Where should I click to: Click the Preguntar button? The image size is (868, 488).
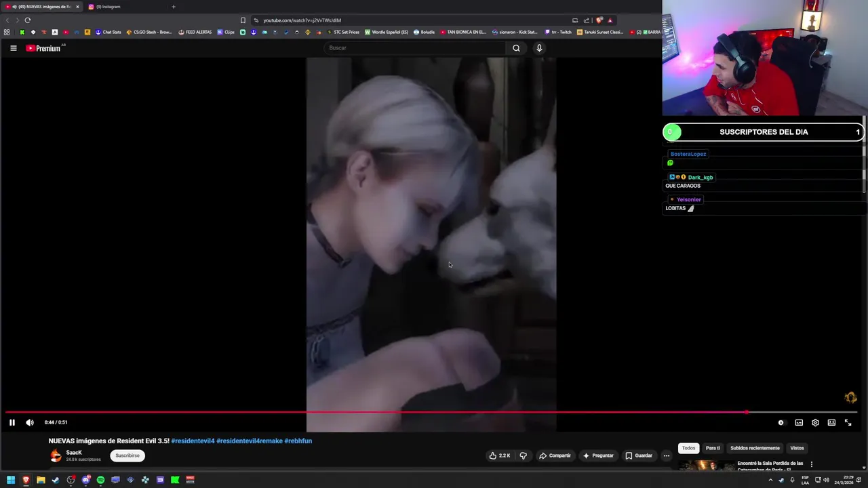coord(598,455)
